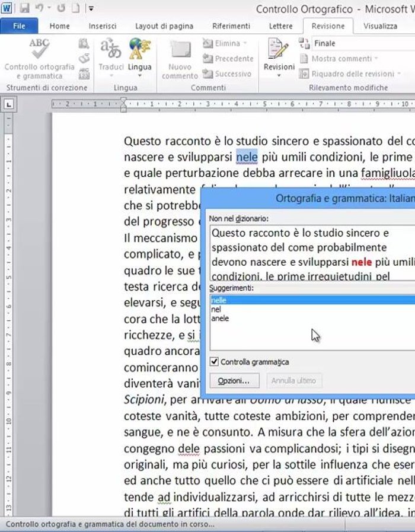415x532 pixels.
Task: Open the File tab
Action: pos(19,26)
